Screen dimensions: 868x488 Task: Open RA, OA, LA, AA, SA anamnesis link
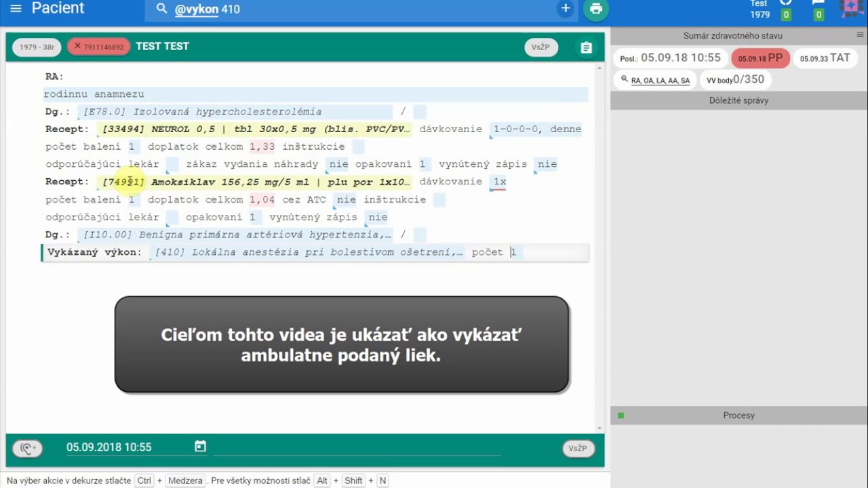[x=660, y=81]
